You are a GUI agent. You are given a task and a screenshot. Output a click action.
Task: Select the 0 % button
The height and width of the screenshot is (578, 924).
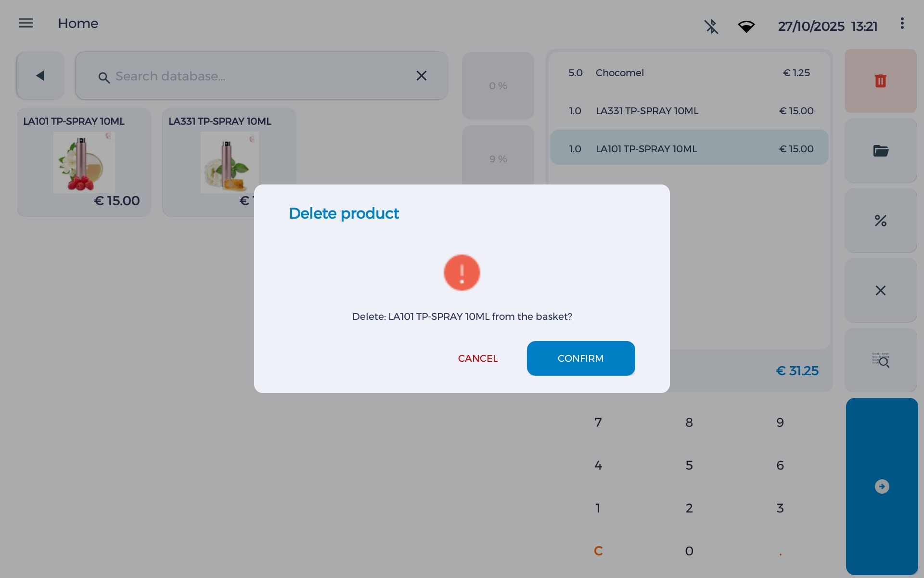[x=498, y=85]
